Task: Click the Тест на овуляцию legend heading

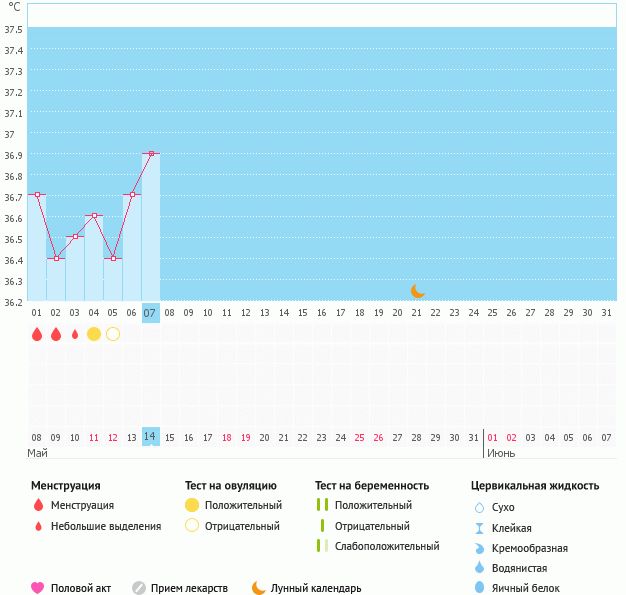Action: 231,486
